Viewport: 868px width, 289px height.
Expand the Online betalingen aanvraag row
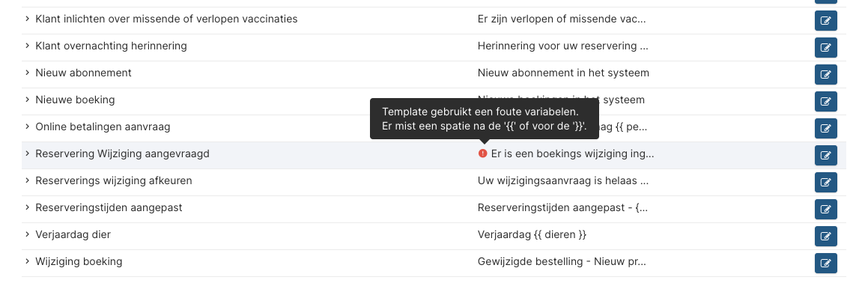(x=26, y=127)
